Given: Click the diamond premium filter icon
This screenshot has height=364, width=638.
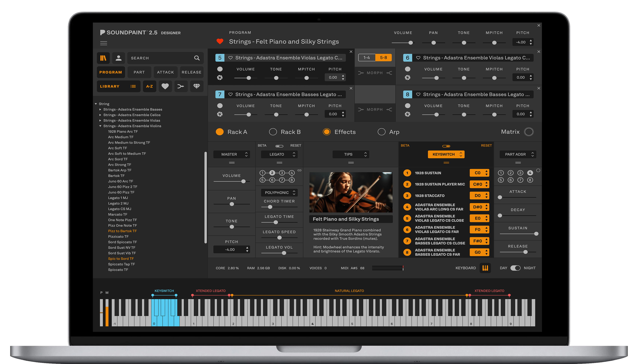Looking at the screenshot, I should 197,86.
